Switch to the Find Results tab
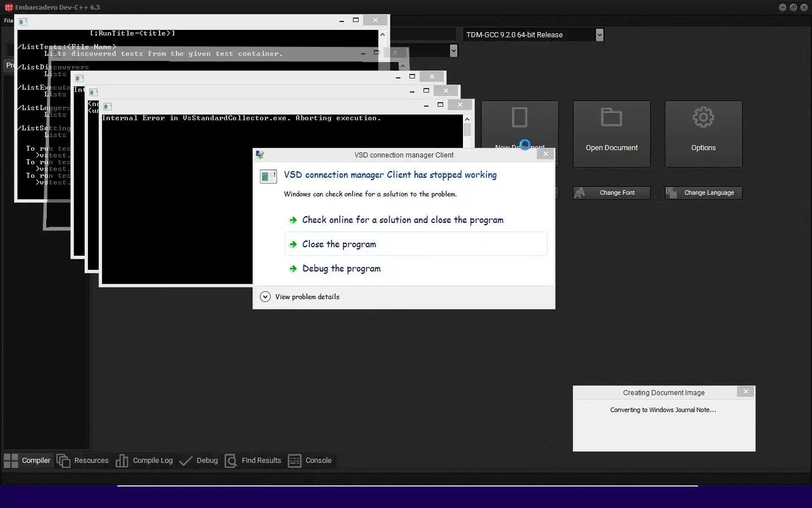This screenshot has width=812, height=508. click(x=253, y=461)
